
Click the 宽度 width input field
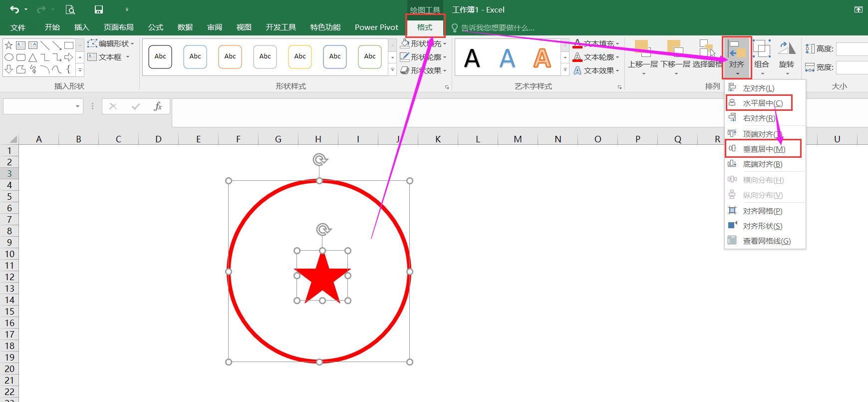click(852, 67)
